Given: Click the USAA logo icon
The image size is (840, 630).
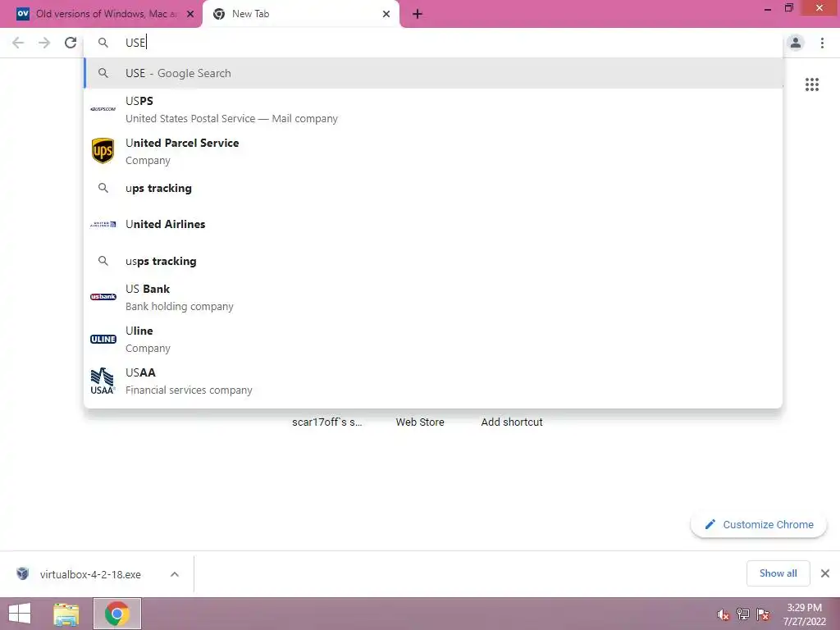Looking at the screenshot, I should [103, 381].
